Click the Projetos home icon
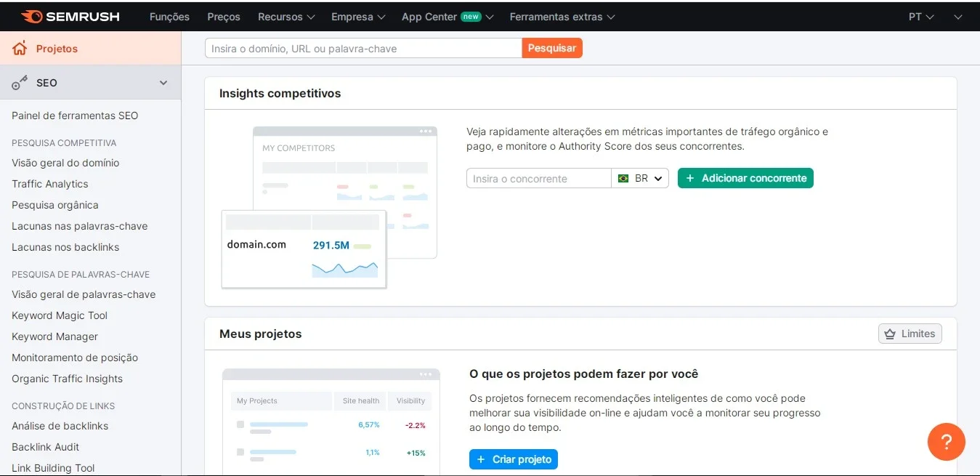The image size is (980, 476). click(20, 49)
